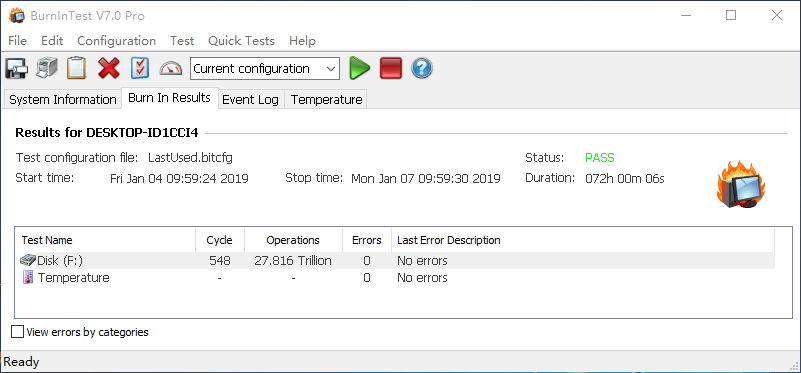Screen dimensions: 801x373
Task: Click the cycle value 548
Action: coord(220,261)
